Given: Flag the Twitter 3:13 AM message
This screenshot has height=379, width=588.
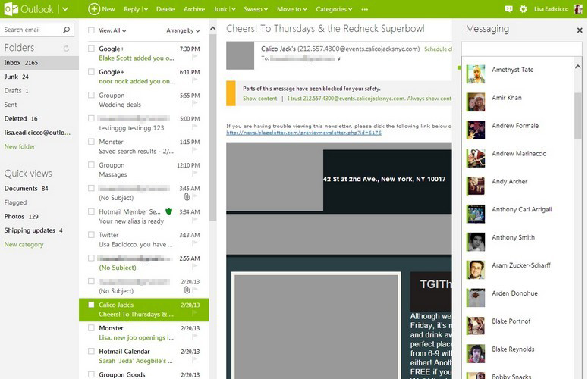Looking at the screenshot, I should point(195,243).
